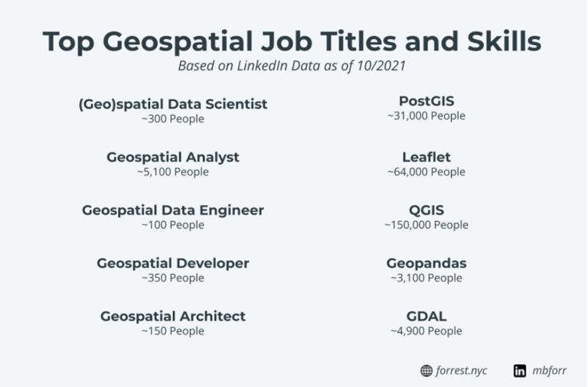The width and height of the screenshot is (588, 387).
Task: Select the Geopandas skill heading
Action: coord(426,263)
